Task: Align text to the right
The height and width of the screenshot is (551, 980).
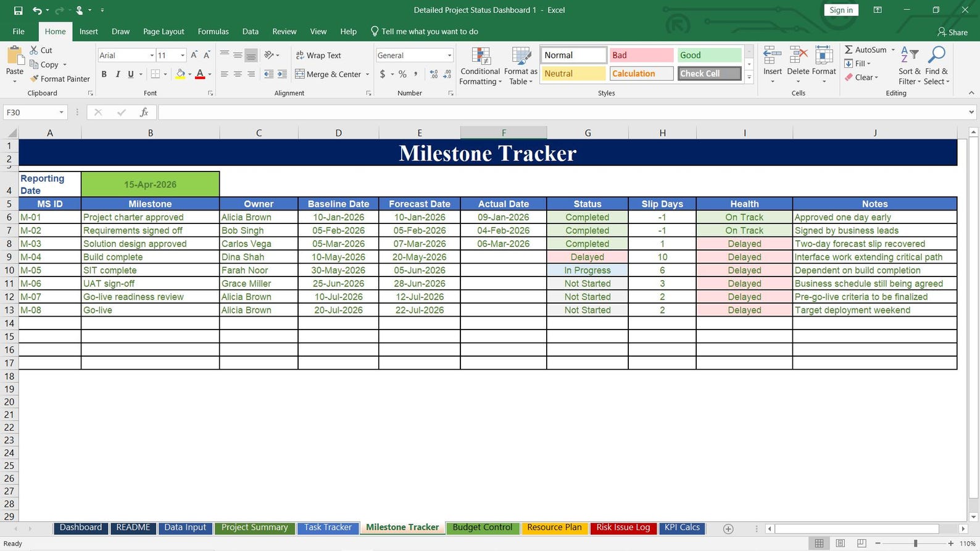Action: point(251,74)
